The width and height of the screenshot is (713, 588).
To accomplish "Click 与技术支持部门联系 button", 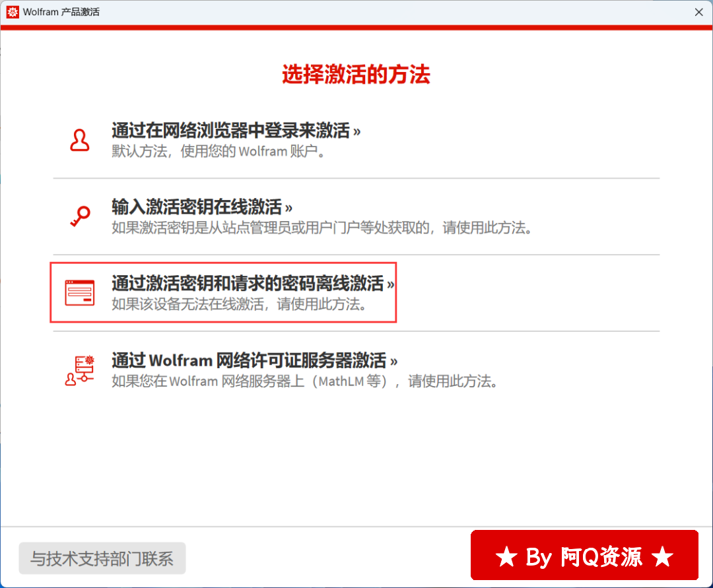I will [x=102, y=558].
